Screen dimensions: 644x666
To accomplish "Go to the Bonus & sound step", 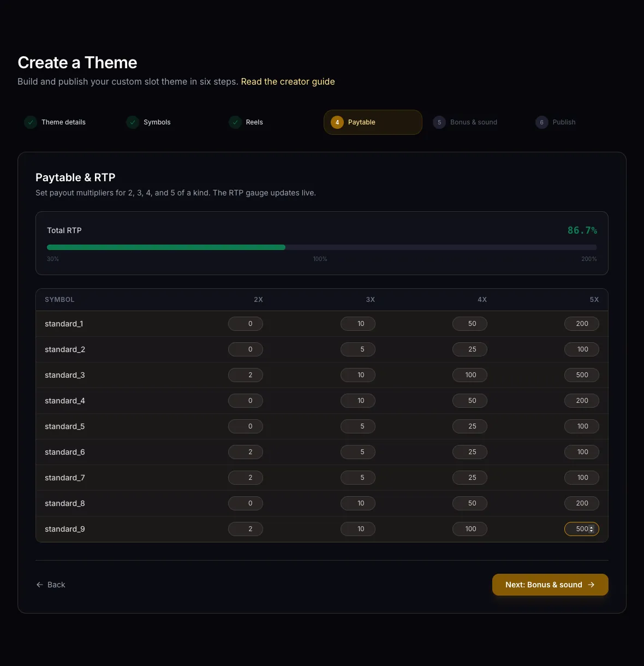I will 474,122.
